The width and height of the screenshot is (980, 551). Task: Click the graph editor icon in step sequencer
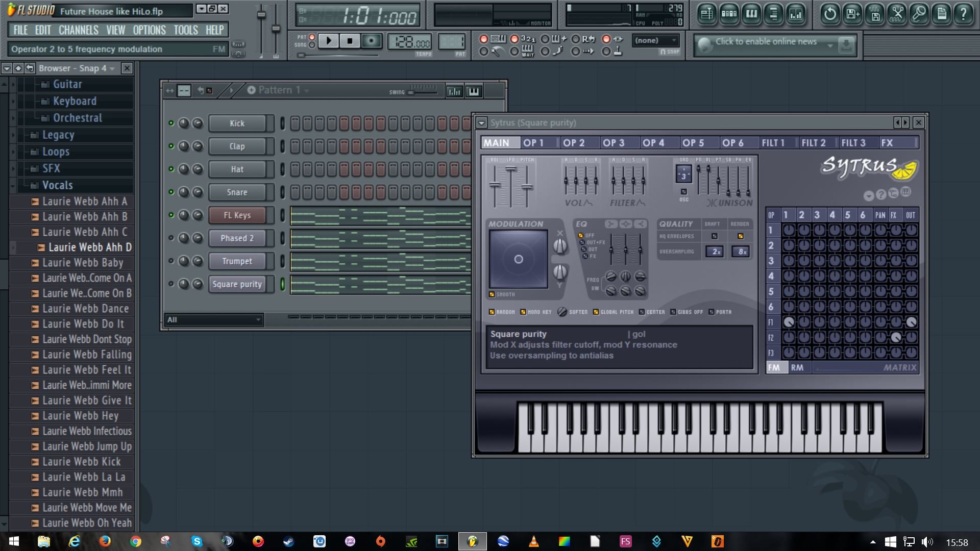[x=454, y=91]
